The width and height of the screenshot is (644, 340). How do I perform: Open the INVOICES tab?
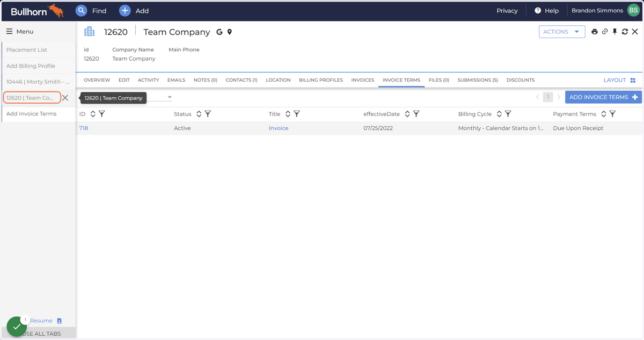pos(363,80)
